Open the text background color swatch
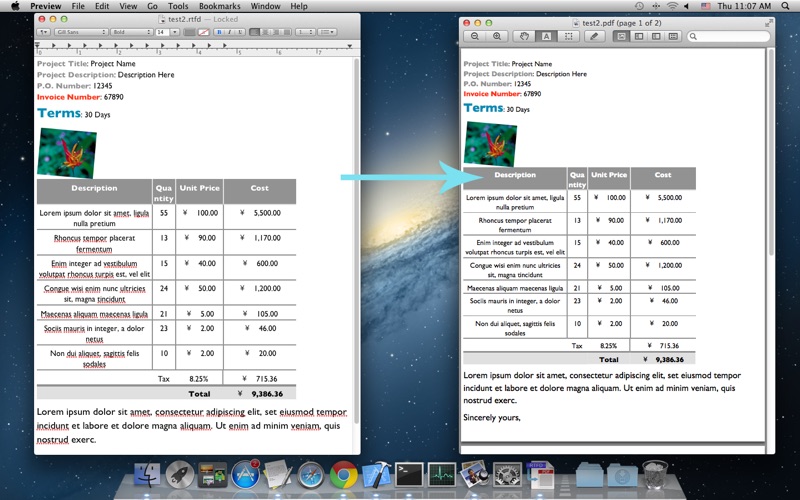800x500 pixels. pyautogui.click(x=204, y=32)
